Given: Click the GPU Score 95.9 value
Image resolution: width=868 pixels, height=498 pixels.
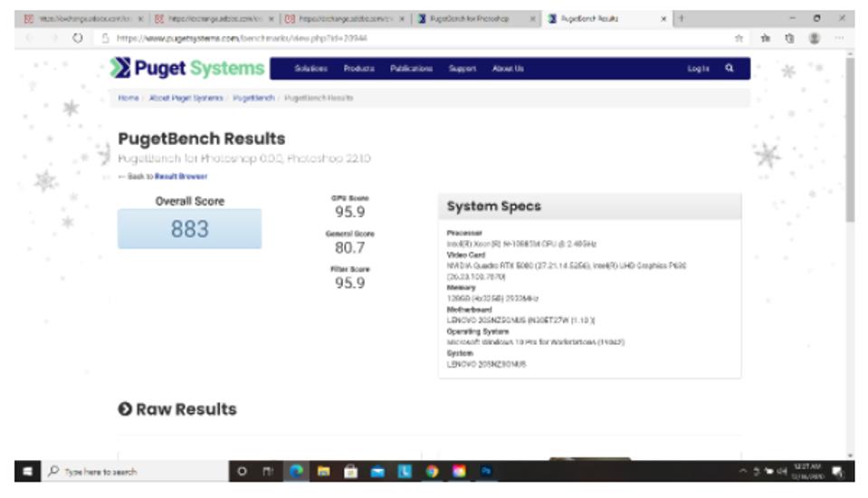Looking at the screenshot, I should (x=350, y=212).
